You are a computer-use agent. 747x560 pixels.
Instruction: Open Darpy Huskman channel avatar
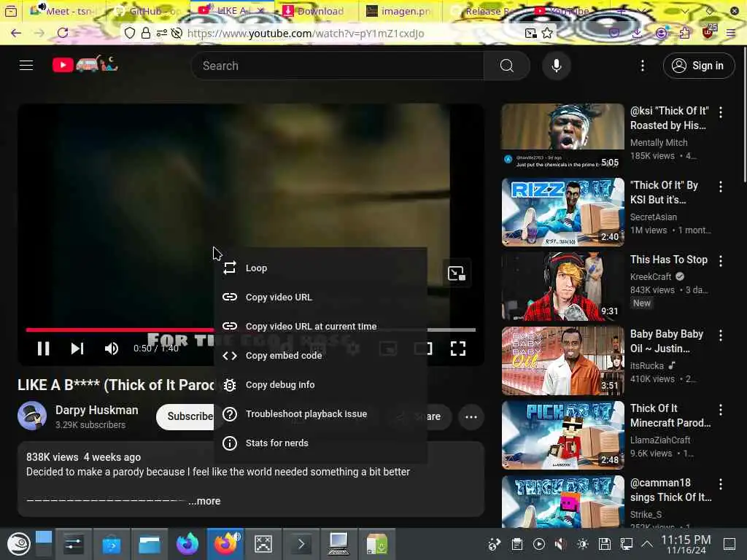32,416
